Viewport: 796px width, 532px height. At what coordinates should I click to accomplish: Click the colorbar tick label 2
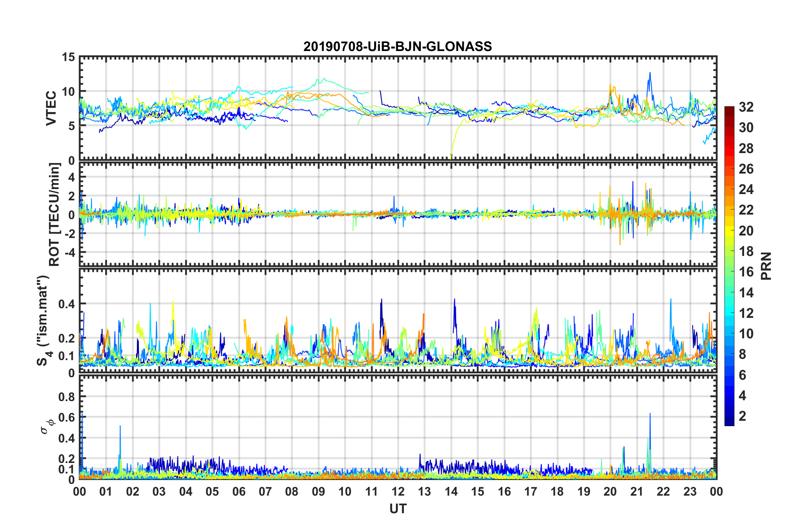[x=742, y=416]
